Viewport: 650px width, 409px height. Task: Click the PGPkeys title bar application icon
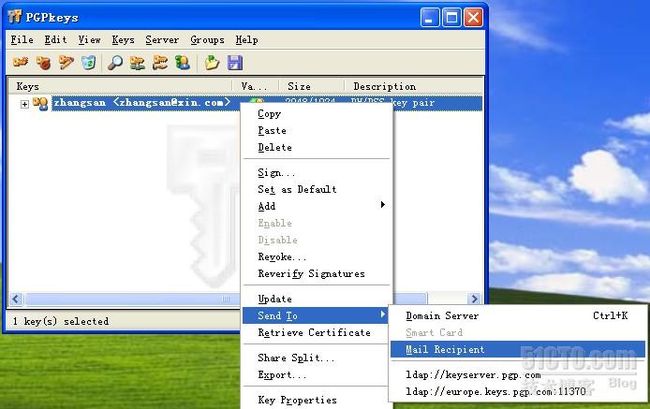tap(15, 17)
